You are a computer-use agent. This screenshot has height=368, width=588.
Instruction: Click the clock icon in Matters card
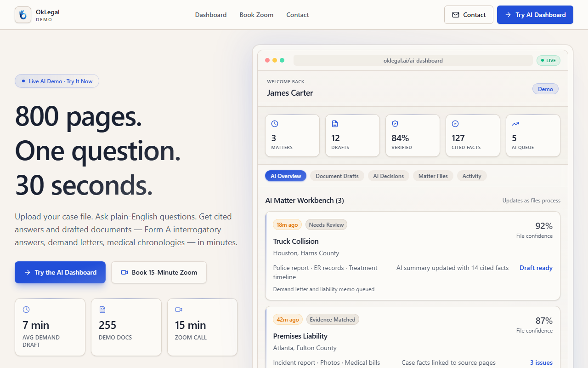tap(275, 124)
